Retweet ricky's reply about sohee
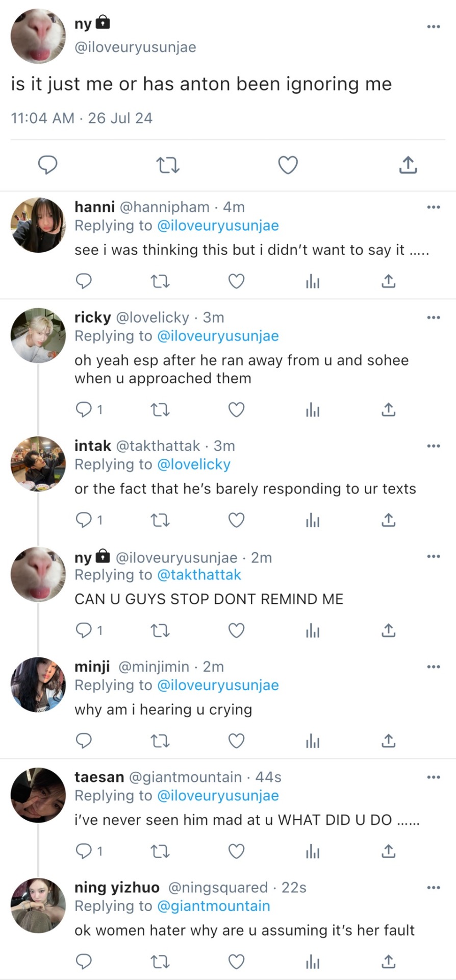Screen dimensions: 456x980 [x=160, y=409]
